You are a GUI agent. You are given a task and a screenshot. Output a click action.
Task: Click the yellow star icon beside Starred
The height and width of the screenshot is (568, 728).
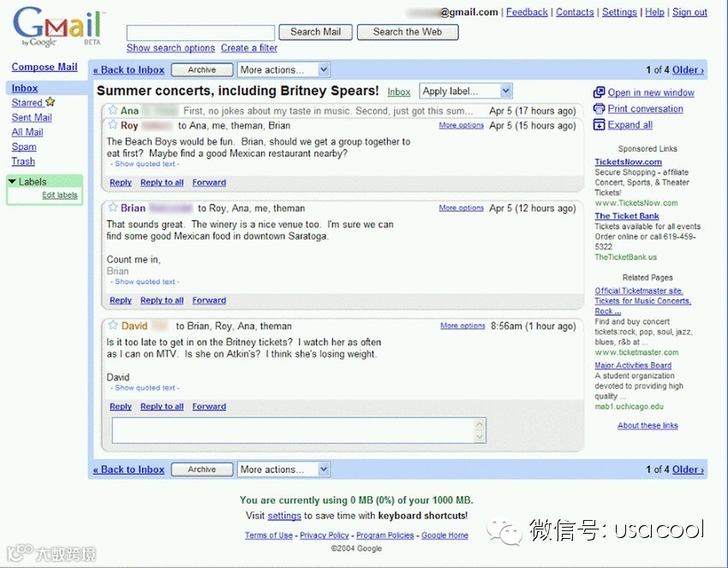click(51, 102)
